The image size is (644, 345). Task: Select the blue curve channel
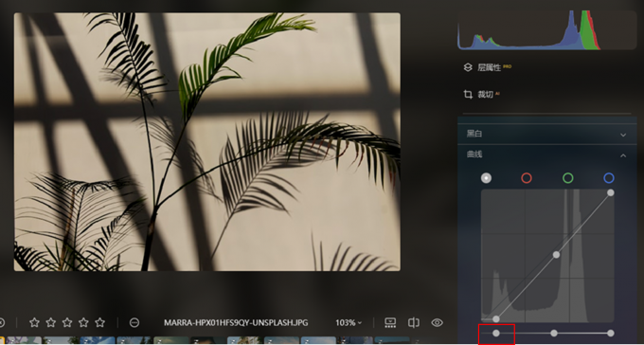[x=609, y=178]
